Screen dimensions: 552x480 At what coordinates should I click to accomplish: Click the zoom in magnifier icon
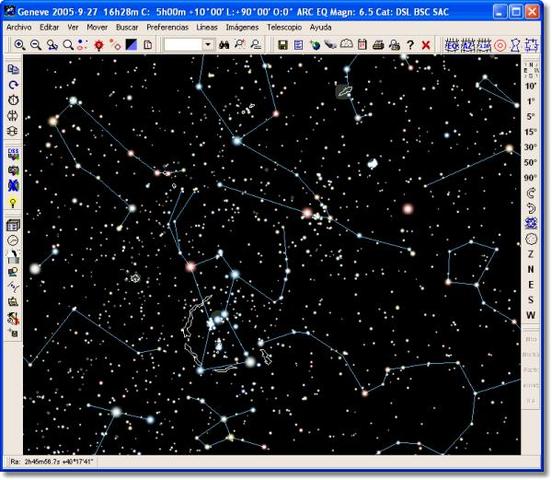[19, 45]
